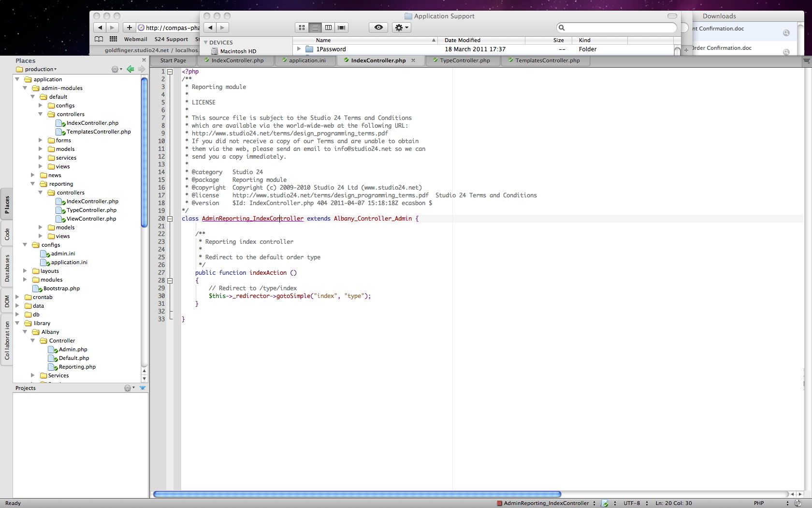Toggle fold marker at line 28
The image size is (812, 508).
pyautogui.click(x=170, y=281)
